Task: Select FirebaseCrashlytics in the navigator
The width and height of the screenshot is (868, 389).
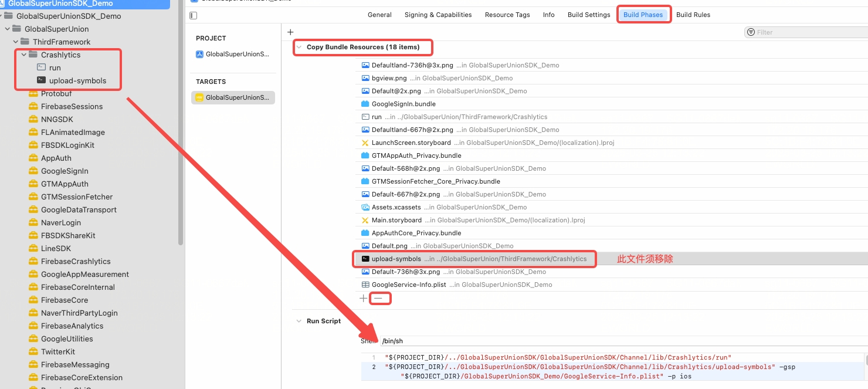Action: [x=76, y=261]
